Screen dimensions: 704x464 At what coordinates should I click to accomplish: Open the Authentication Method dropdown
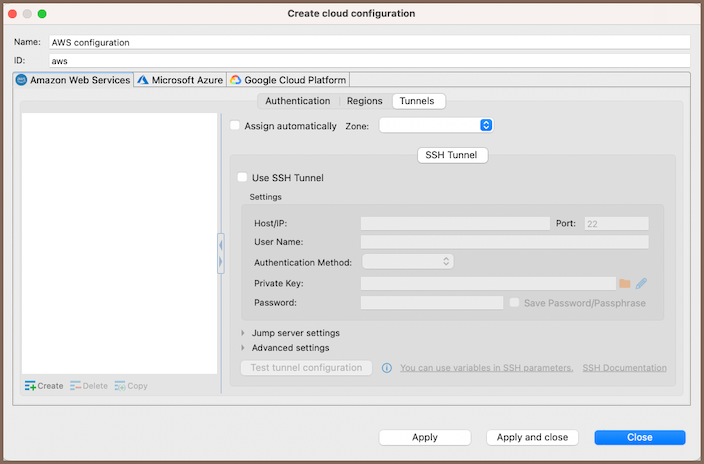[408, 262]
